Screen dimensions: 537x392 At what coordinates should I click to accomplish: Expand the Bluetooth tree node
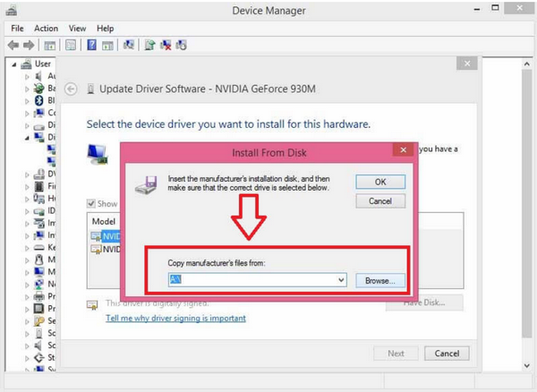click(x=27, y=100)
